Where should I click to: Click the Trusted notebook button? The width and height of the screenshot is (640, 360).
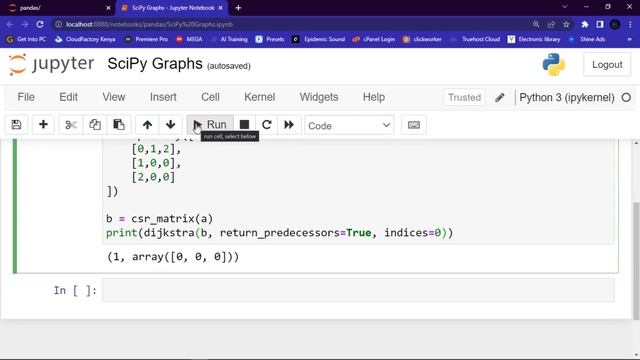coord(464,98)
